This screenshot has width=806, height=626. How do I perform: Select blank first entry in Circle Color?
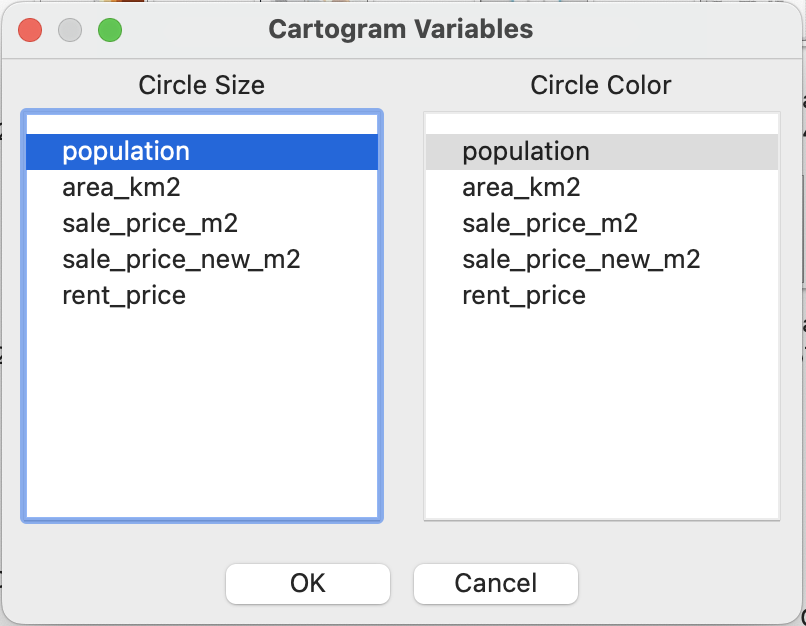tap(602, 124)
